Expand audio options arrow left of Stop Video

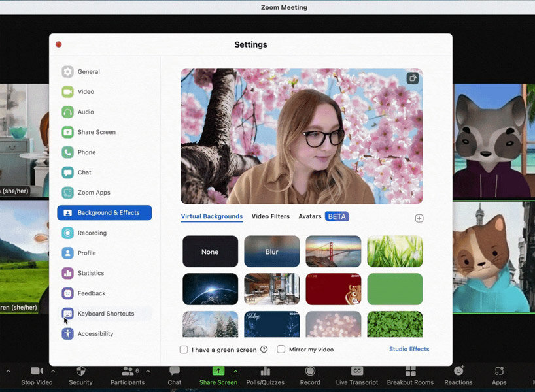(x=8, y=371)
